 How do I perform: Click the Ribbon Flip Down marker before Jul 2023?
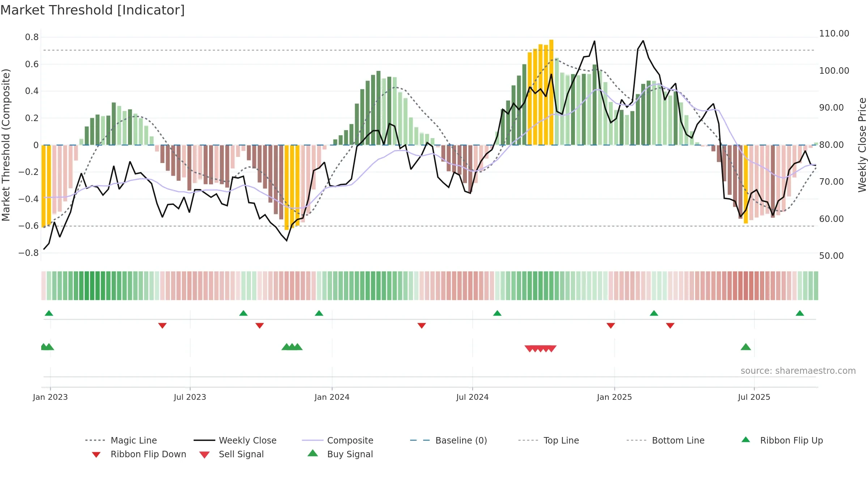162,326
